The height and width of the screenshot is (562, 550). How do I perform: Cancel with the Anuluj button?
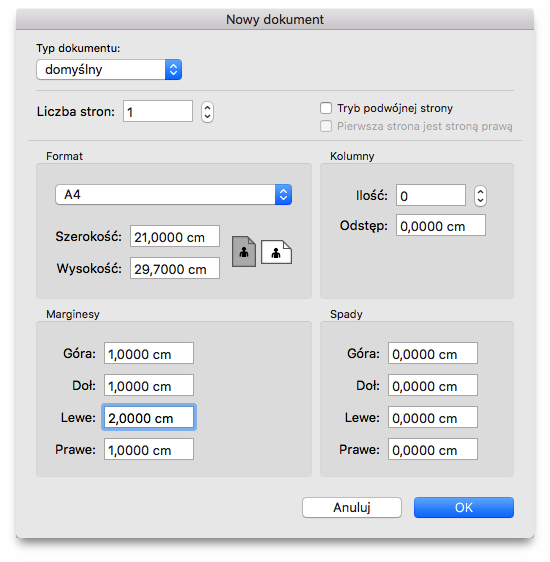[x=351, y=507]
